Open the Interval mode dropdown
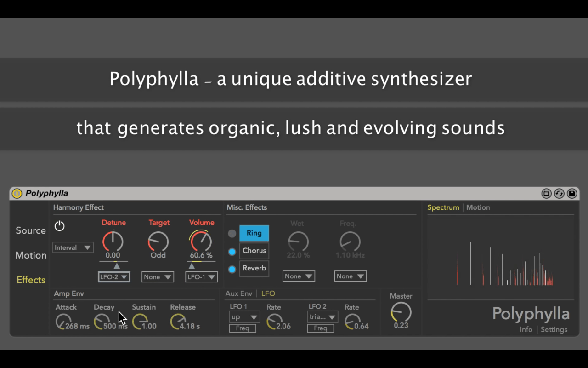588x368 pixels. coord(73,247)
